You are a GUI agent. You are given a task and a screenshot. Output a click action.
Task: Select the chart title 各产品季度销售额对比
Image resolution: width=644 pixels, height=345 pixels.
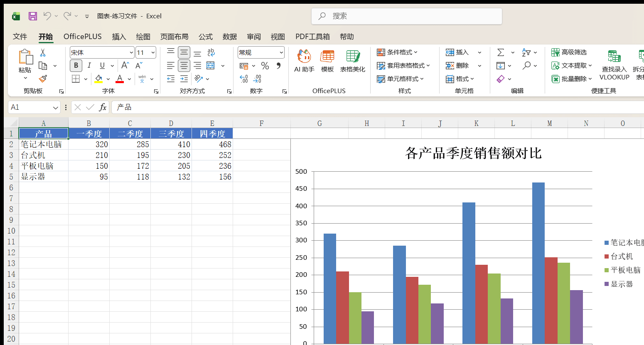(x=473, y=153)
